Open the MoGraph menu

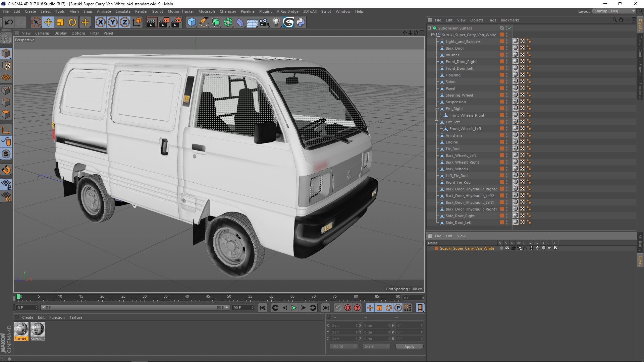tap(206, 11)
